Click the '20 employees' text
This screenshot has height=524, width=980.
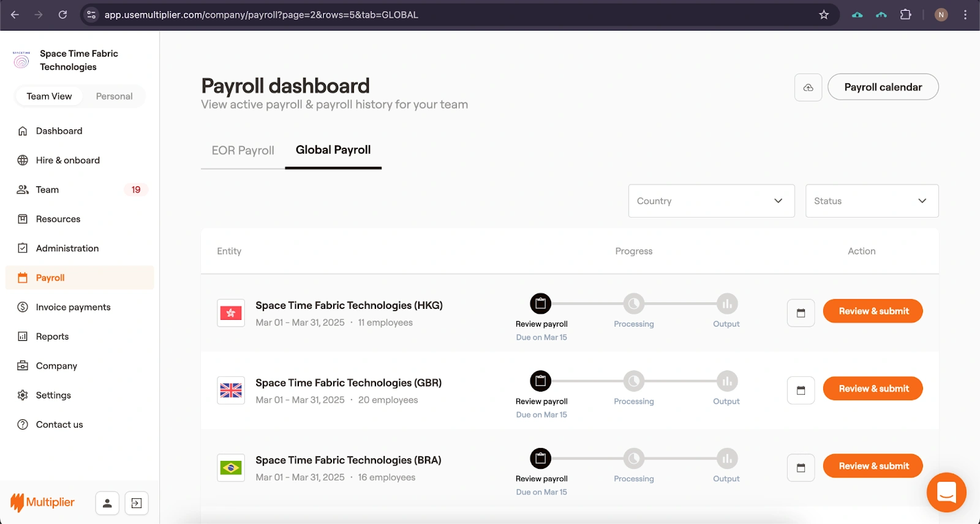388,400
